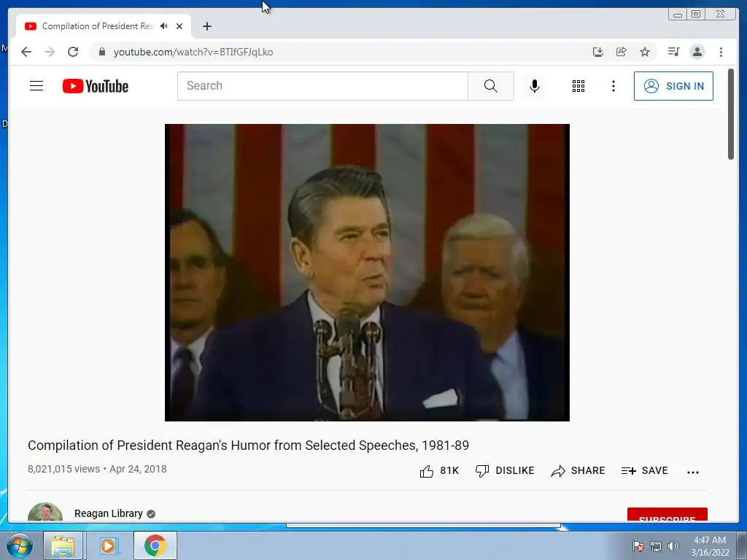Minimize the Chrome window
Image resolution: width=747 pixels, height=560 pixels.
[678, 15]
